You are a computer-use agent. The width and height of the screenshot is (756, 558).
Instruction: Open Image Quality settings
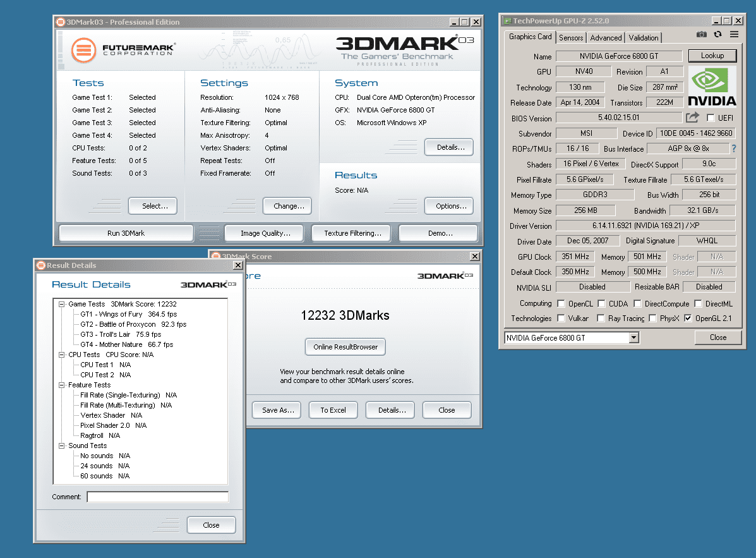[265, 233]
